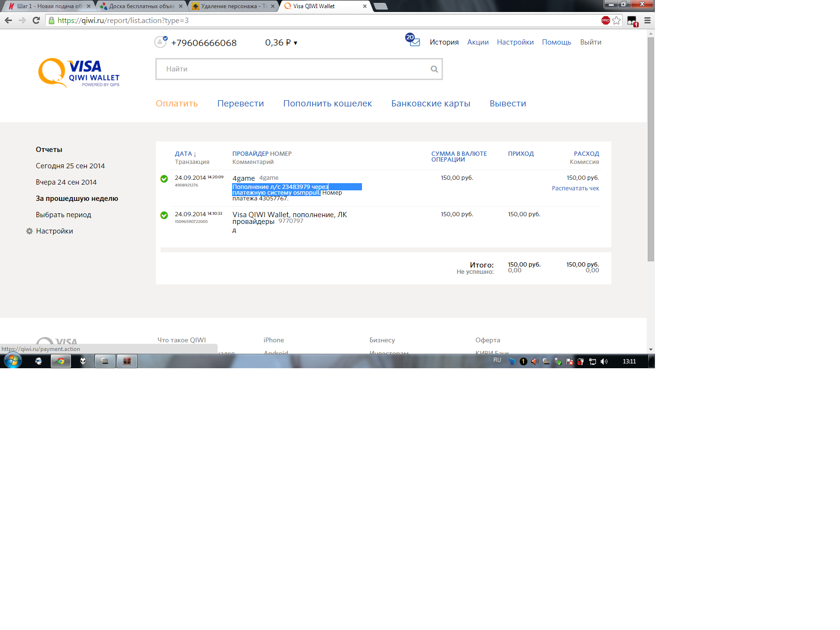This screenshot has height=630, width=840.
Task: Click the gear icon beside sidebar Настройки
Action: click(x=29, y=231)
